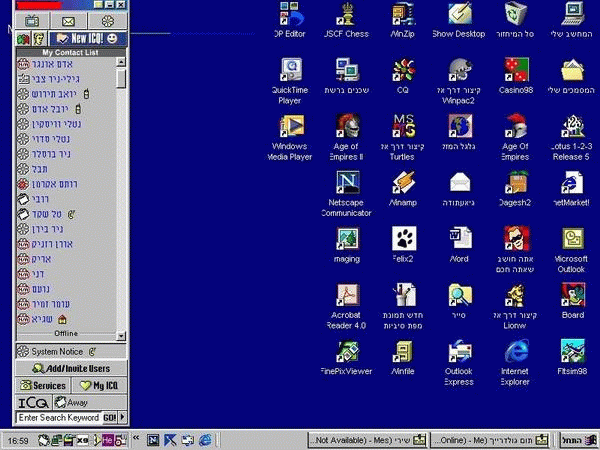This screenshot has width=600, height=450.
Task: Click the ICQ main menu button
Action: pos(33,403)
